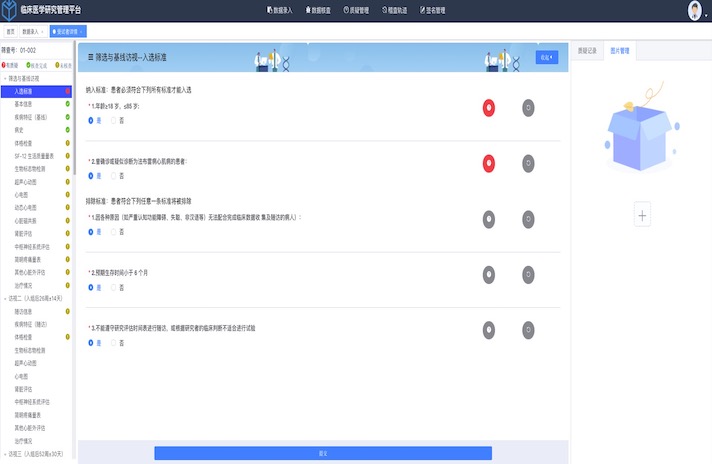Click the hamburger icon in form header
Image resolution: width=712 pixels, height=464 pixels.
pyautogui.click(x=92, y=58)
